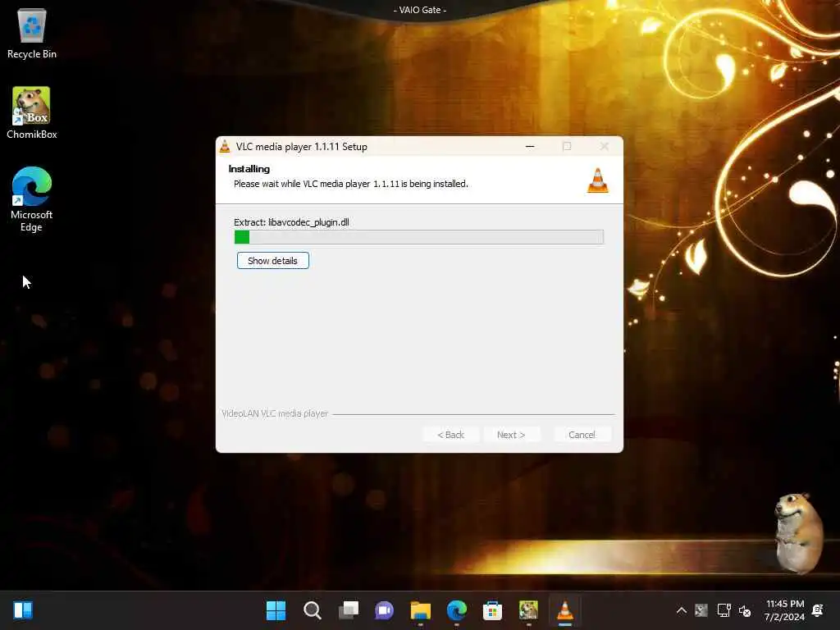
Task: Click the VLC Setup taskbar icon
Action: coord(564,610)
